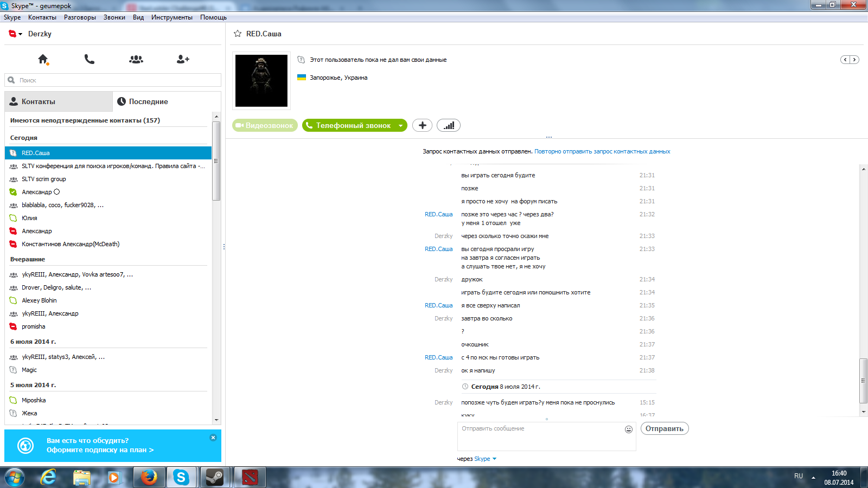The height and width of the screenshot is (488, 868).
Task: Open the через Skype dropdown
Action: (486, 459)
